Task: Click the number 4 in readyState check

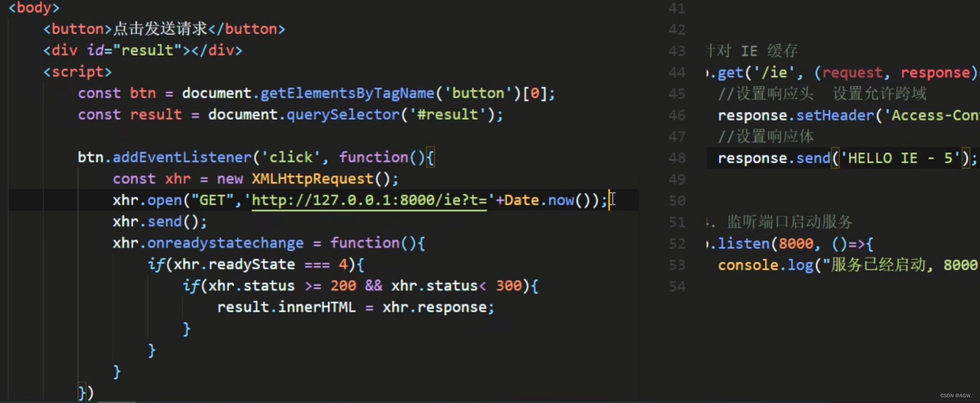Action: click(343, 265)
